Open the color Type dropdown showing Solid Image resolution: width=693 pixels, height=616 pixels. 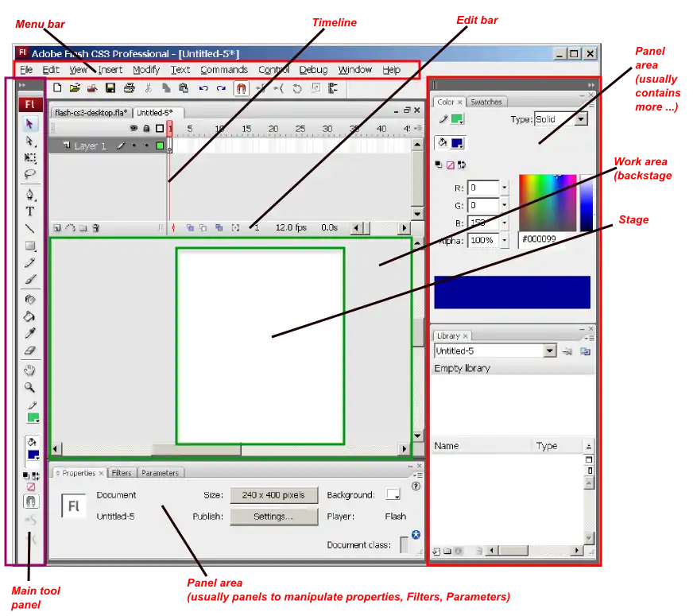tap(580, 119)
